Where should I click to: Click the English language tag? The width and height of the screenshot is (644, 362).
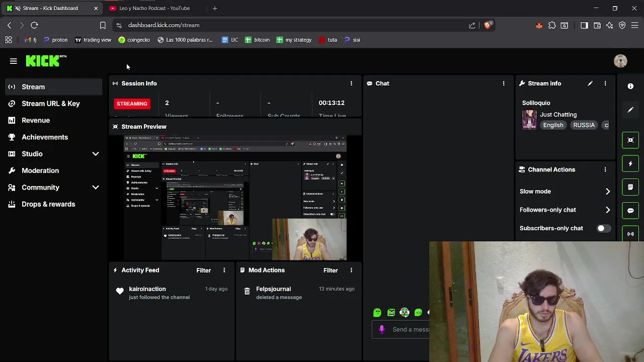(553, 125)
